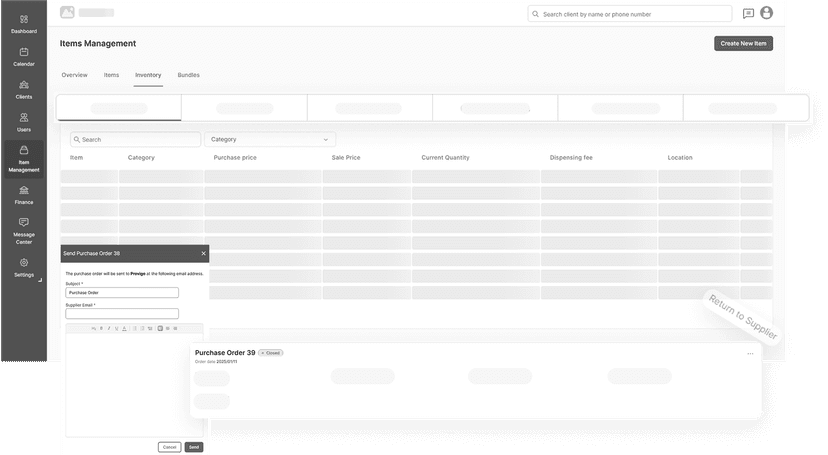Open Finance from the sidebar
Image resolution: width=828 pixels, height=455 pixels.
pos(24,195)
